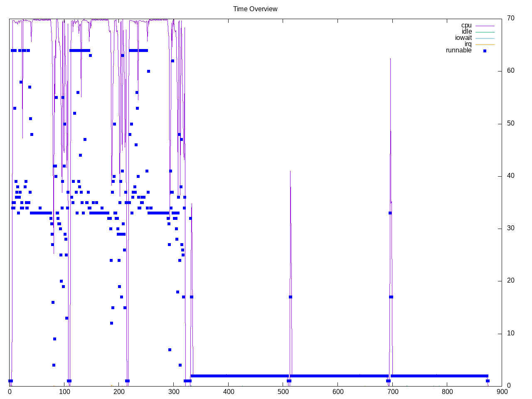Click the 'runnable' legend label
Image resolution: width=532 pixels, height=399 pixels.
458,51
